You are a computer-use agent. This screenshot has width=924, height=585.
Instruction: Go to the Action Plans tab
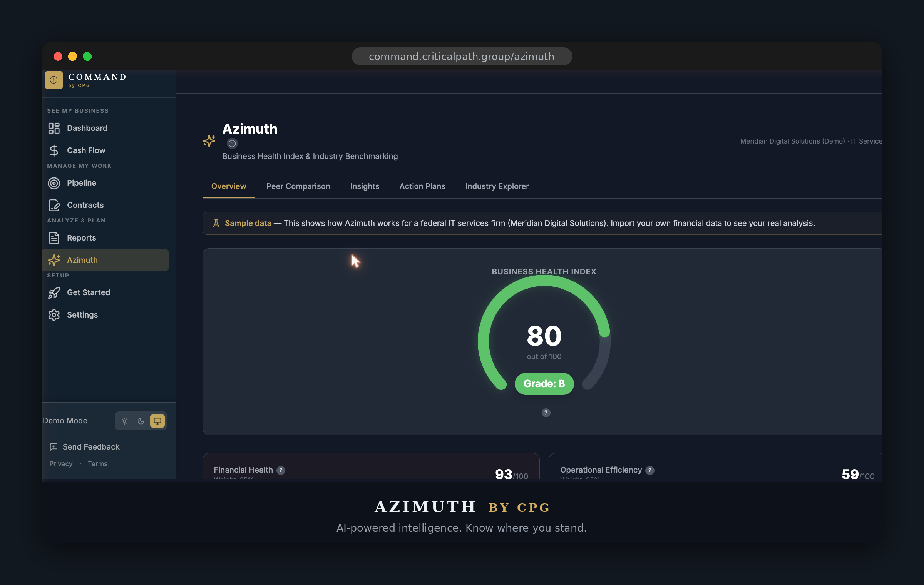(422, 186)
